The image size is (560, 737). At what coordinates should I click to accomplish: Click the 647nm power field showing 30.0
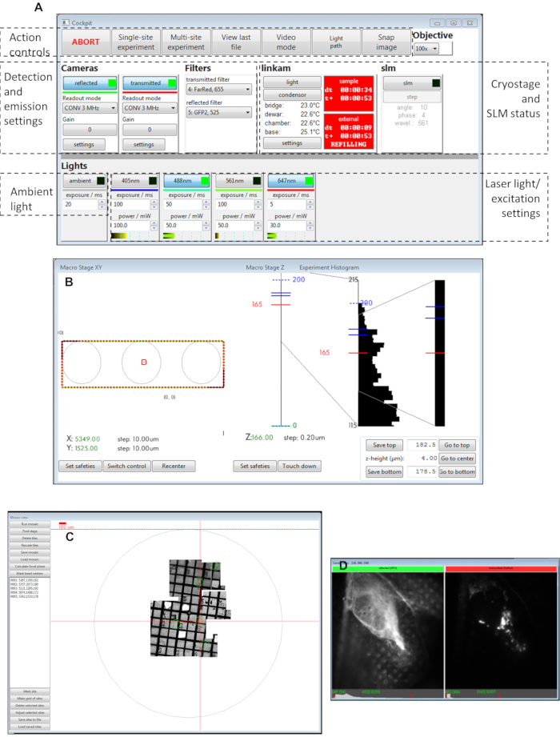(287, 226)
